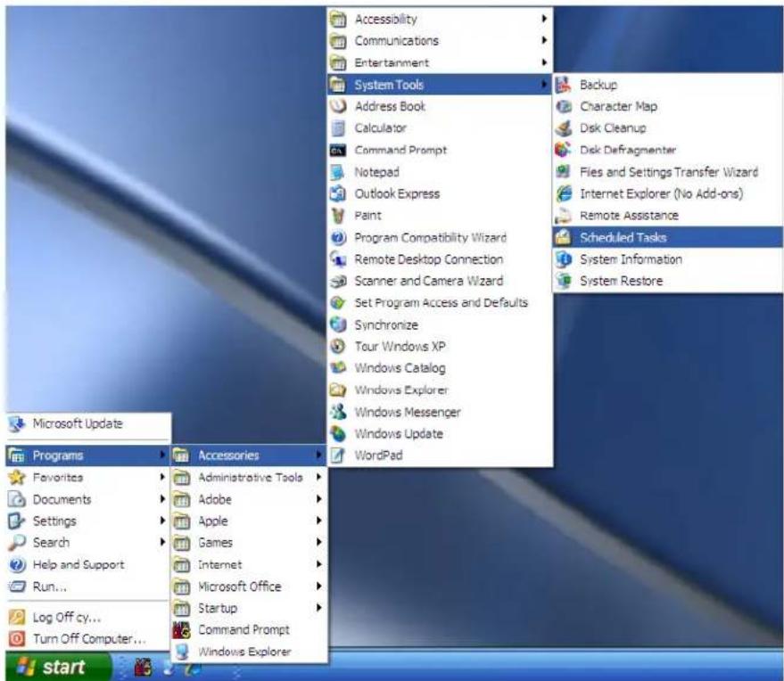This screenshot has width=784, height=681.
Task: Click the Tour Windows XP icon
Action: pyautogui.click(x=339, y=346)
